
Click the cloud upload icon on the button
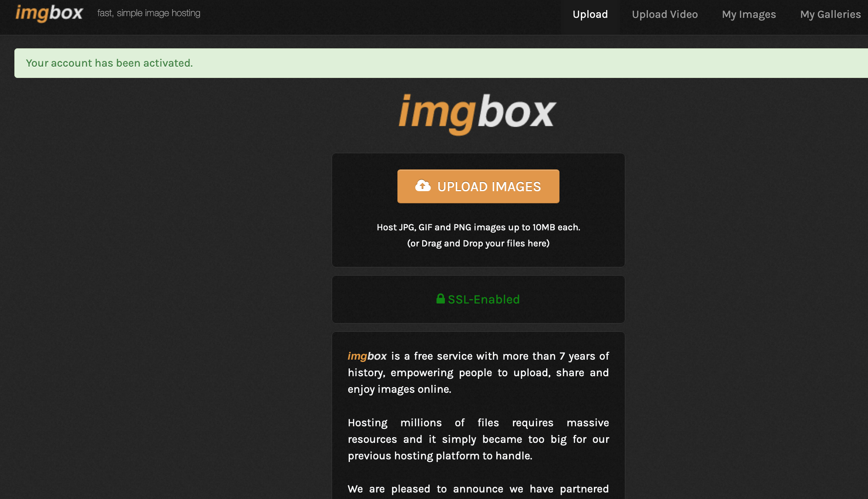click(423, 186)
